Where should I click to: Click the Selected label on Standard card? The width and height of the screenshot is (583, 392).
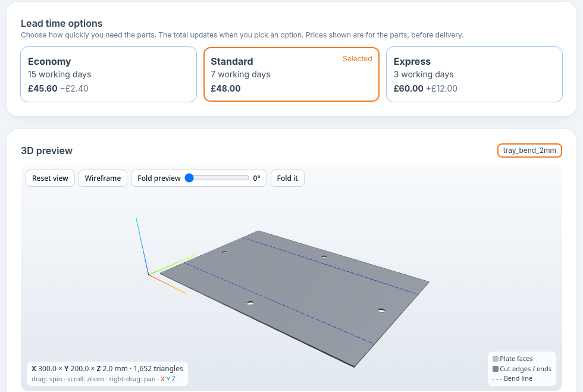pyautogui.click(x=358, y=59)
